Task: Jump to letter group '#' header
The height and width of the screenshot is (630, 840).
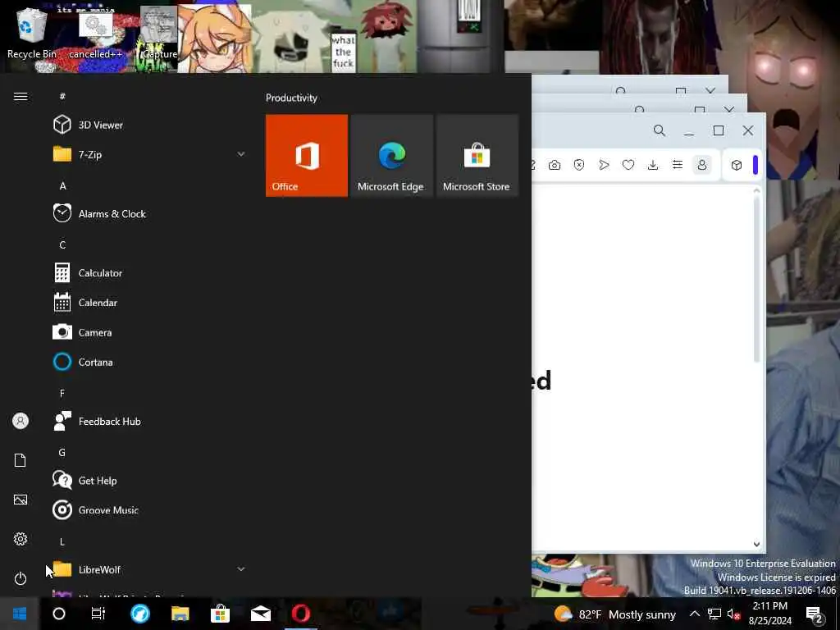Action: (62, 97)
